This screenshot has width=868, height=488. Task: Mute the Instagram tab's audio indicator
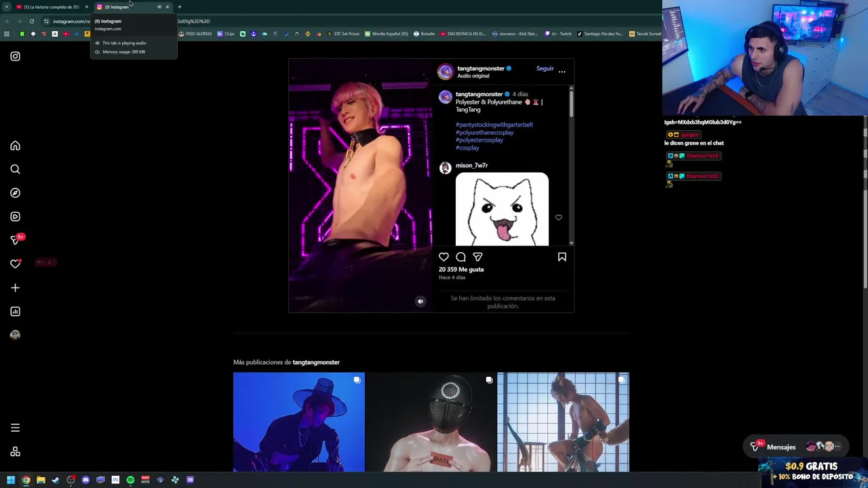[159, 7]
